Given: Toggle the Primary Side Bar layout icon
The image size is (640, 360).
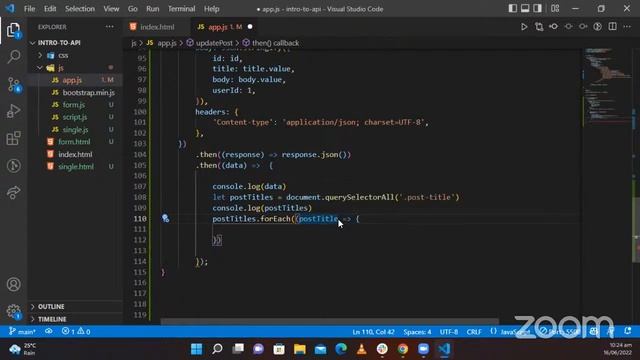Looking at the screenshot, I should pos(513,9).
